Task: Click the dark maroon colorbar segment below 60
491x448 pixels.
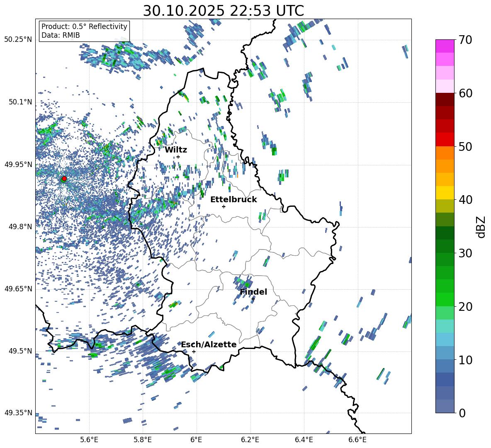Action: 445,99
